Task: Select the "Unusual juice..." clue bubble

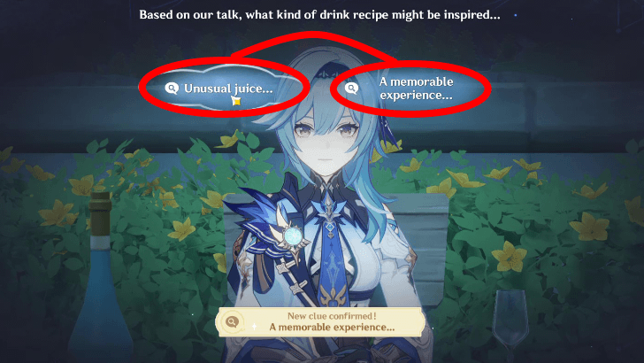Action: click(x=225, y=88)
